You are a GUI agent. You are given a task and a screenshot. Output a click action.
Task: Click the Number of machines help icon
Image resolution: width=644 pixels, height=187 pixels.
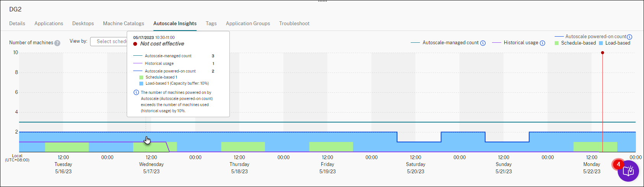pos(57,43)
